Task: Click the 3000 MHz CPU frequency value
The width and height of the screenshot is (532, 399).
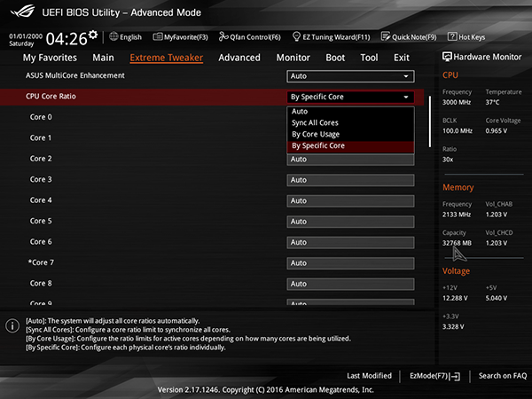Action: (457, 102)
